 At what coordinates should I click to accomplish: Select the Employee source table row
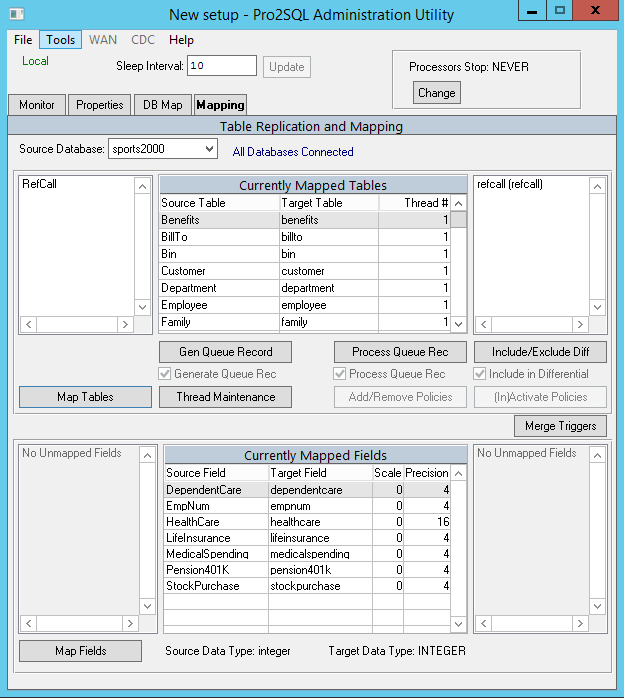click(304, 305)
